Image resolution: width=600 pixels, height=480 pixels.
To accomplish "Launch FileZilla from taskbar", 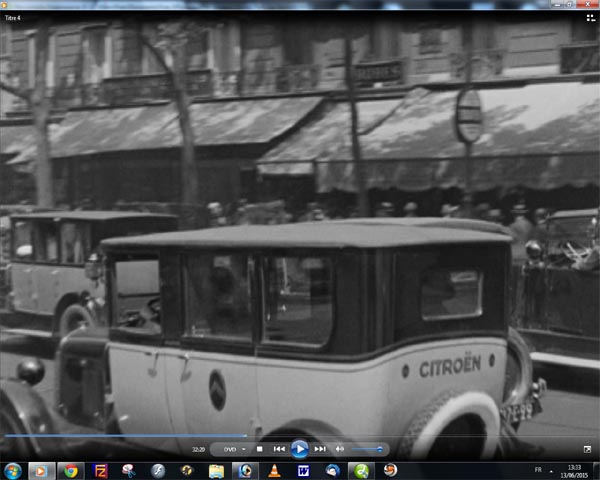I will [x=100, y=471].
